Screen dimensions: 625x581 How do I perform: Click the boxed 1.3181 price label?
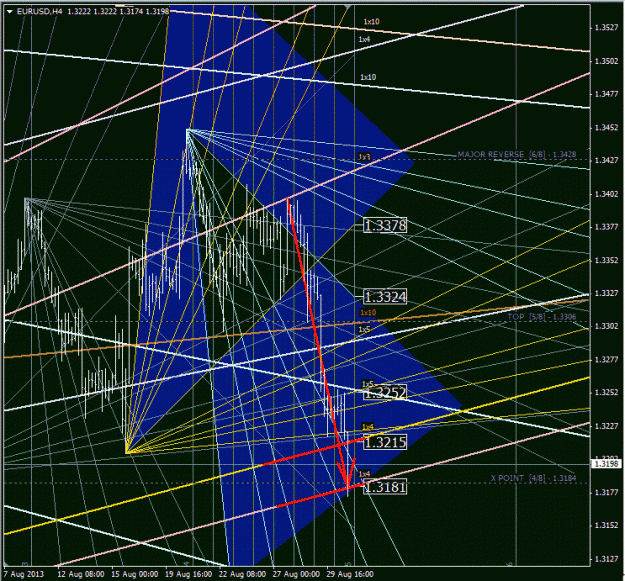point(385,487)
